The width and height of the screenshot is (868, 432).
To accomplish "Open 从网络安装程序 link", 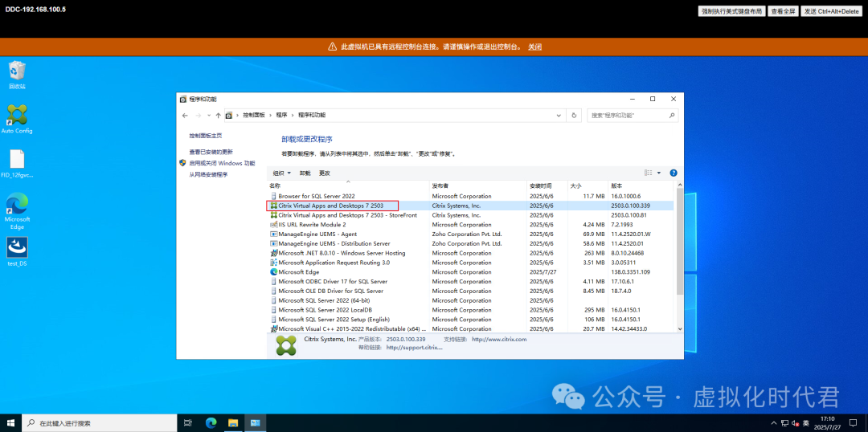I will (x=208, y=175).
